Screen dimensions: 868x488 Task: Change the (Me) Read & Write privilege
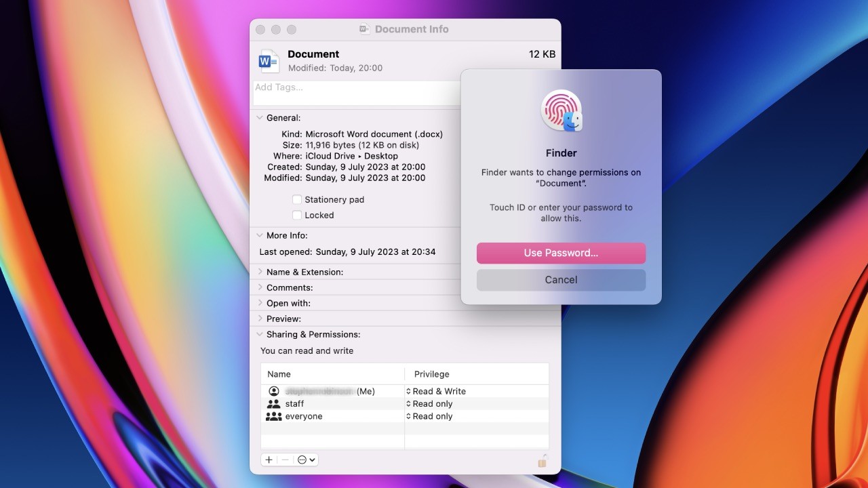(x=436, y=391)
